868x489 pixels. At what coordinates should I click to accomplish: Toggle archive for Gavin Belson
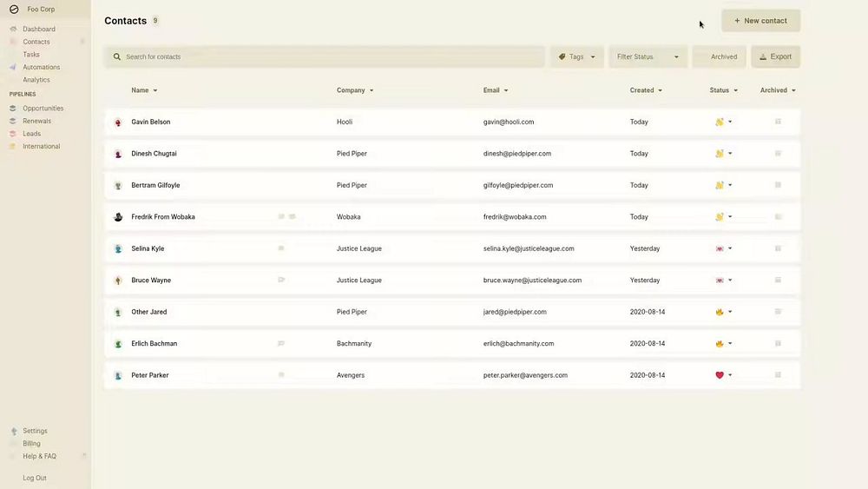click(x=778, y=122)
